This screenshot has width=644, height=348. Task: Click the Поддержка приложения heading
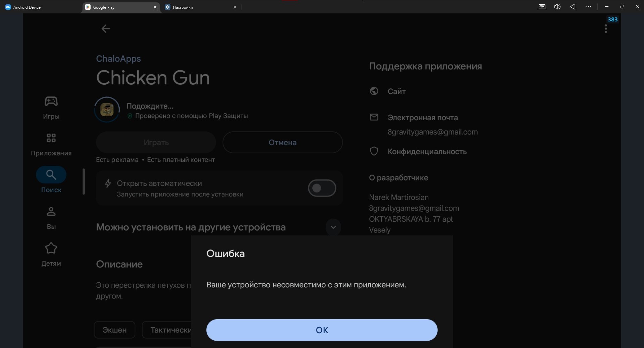[x=425, y=66]
